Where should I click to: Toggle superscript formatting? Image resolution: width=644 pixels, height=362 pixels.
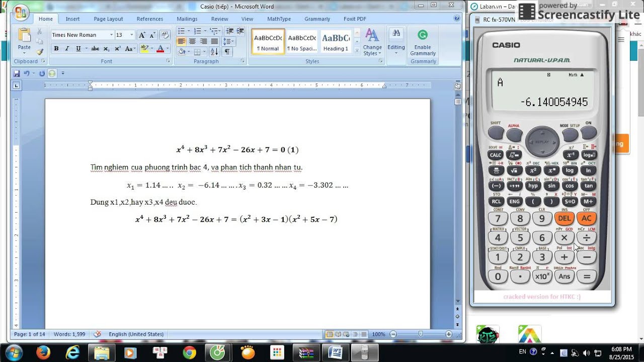click(x=117, y=49)
